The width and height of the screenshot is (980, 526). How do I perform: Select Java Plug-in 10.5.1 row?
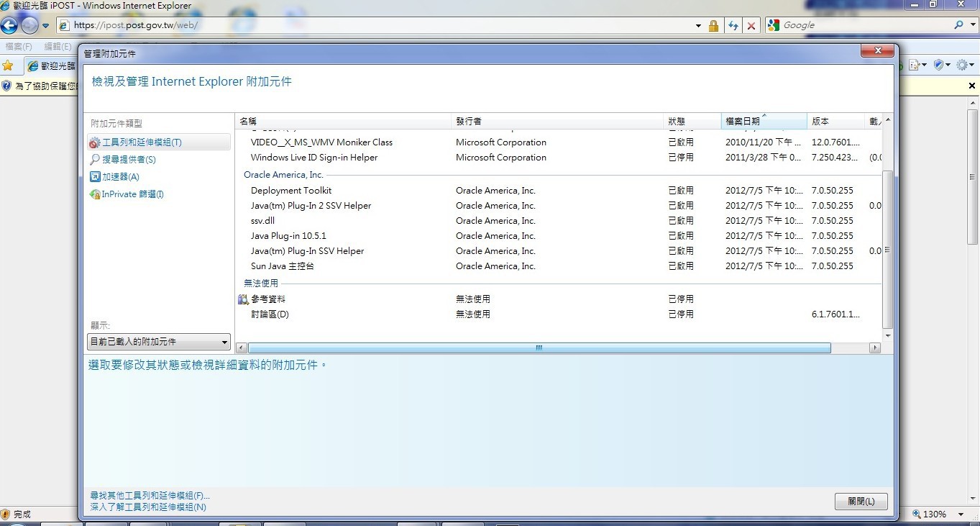coord(559,236)
